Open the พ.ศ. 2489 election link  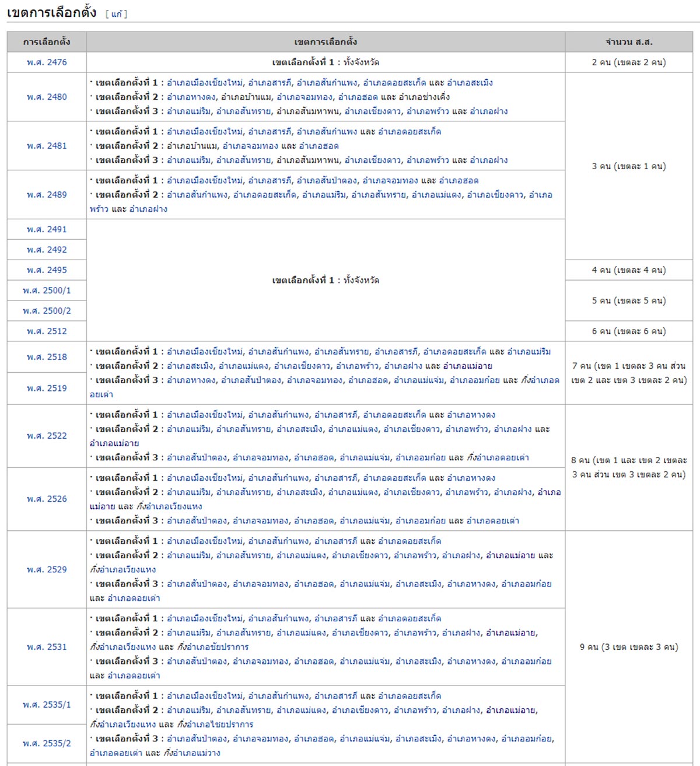coord(47,195)
